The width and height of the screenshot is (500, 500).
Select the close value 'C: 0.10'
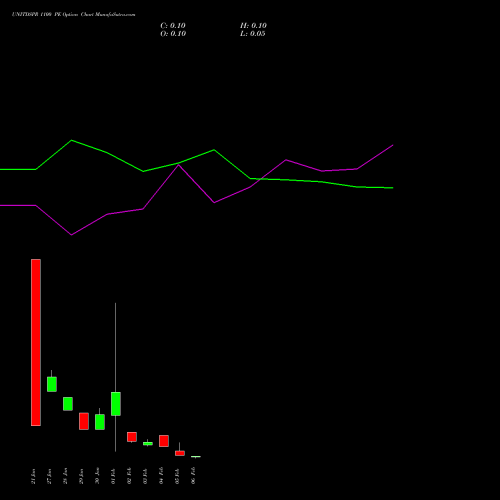173,26
